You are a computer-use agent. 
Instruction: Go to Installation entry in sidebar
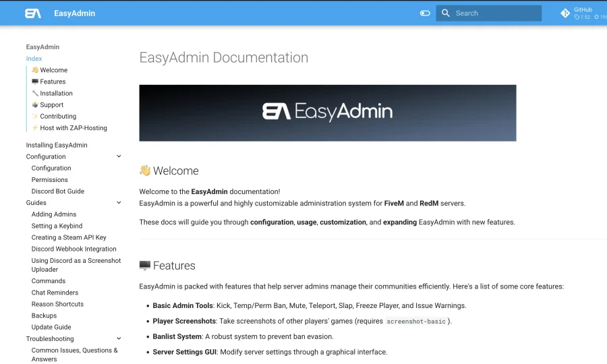click(x=52, y=93)
